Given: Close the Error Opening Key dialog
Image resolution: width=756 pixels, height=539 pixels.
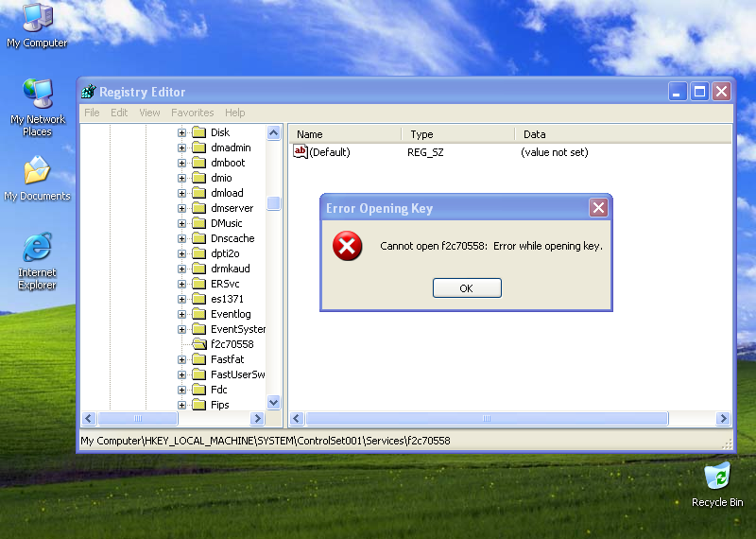Looking at the screenshot, I should [x=598, y=208].
